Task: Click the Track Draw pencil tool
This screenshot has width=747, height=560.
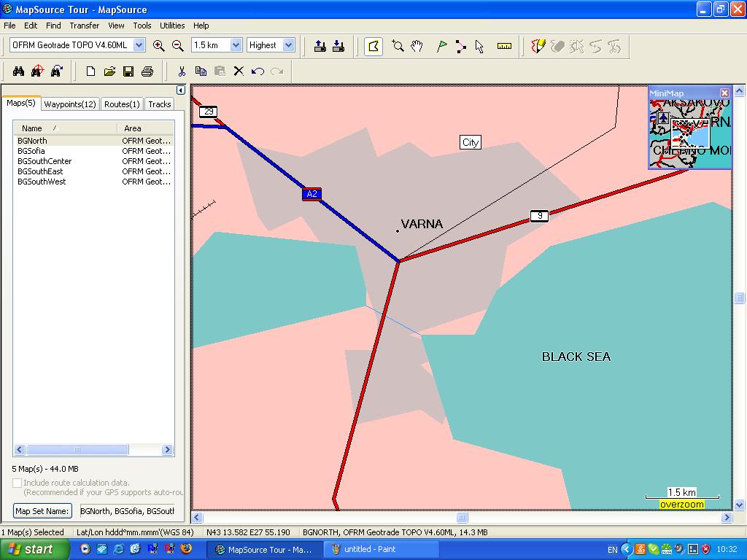Action: click(538, 46)
